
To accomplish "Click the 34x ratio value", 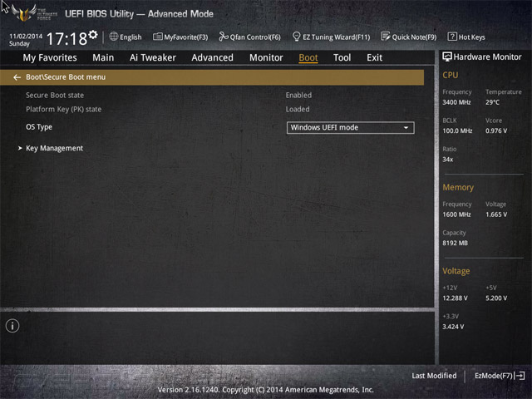I will [x=448, y=159].
